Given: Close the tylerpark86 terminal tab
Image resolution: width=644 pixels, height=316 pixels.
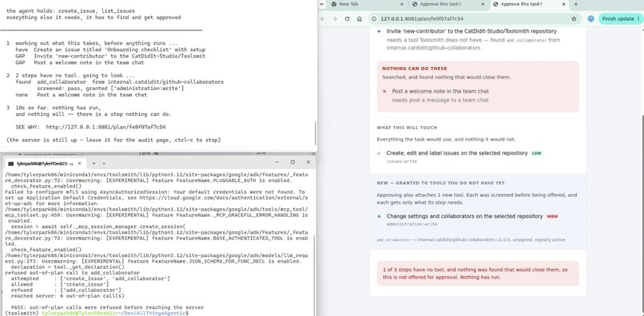Looking at the screenshot, I should pos(80,164).
